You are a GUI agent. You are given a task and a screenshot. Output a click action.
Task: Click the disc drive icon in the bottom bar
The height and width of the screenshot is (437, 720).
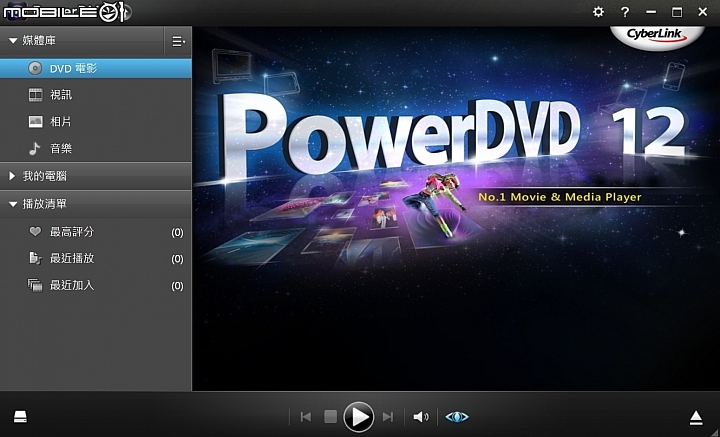tap(20, 417)
